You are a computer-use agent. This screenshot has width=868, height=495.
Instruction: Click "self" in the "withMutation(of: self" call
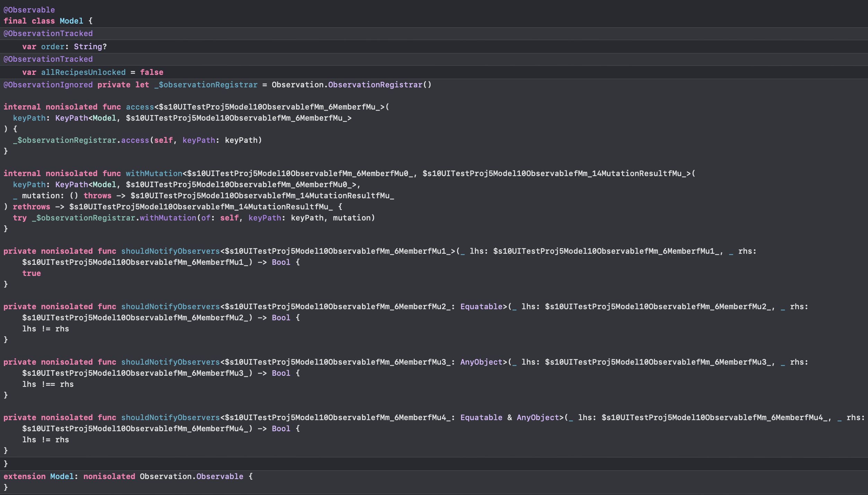tap(229, 218)
